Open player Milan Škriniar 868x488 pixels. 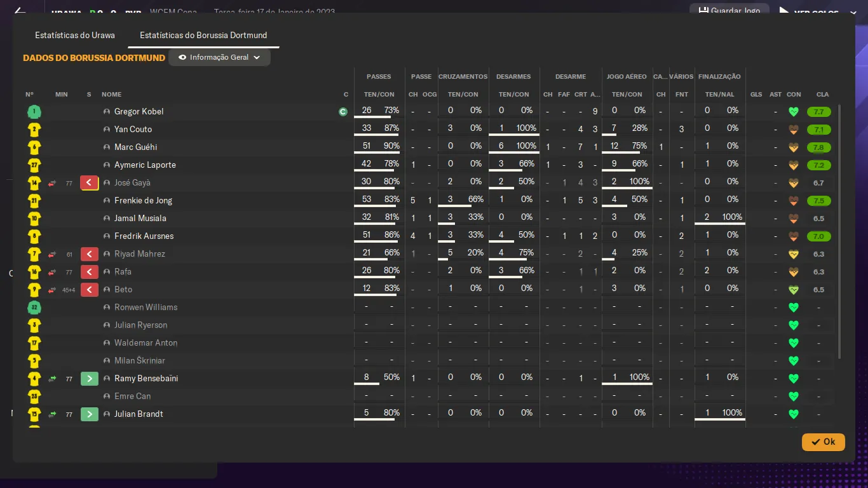point(140,361)
